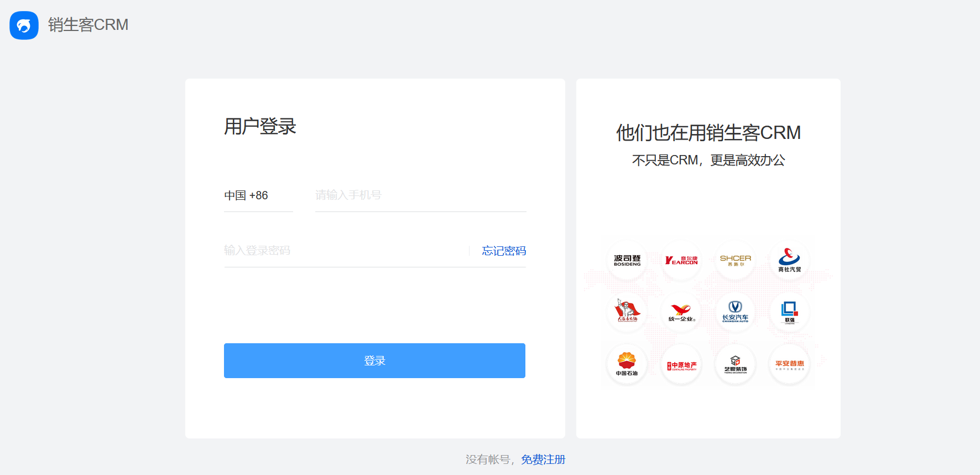Click into the 输入登录密码 password field

343,251
